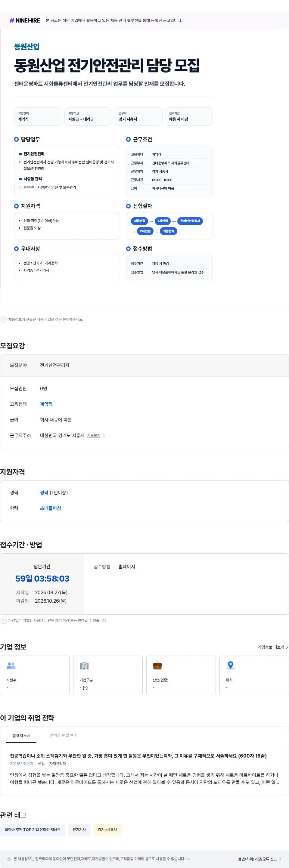This screenshot has width=289, height=868.
Task: Click the 사원수 people icon
Action: tap(11, 666)
